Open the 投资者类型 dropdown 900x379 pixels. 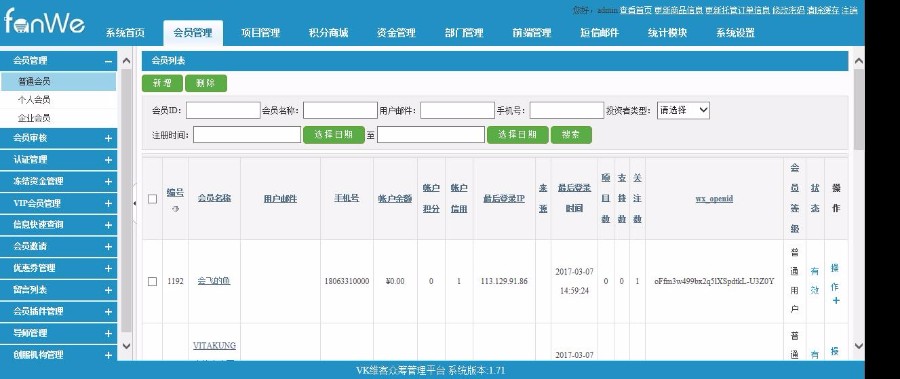point(683,110)
